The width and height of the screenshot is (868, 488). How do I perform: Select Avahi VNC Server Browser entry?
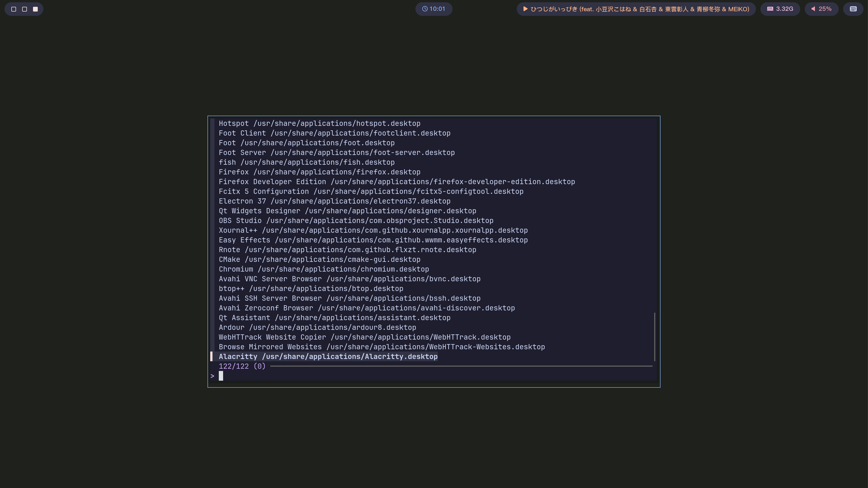tap(350, 279)
